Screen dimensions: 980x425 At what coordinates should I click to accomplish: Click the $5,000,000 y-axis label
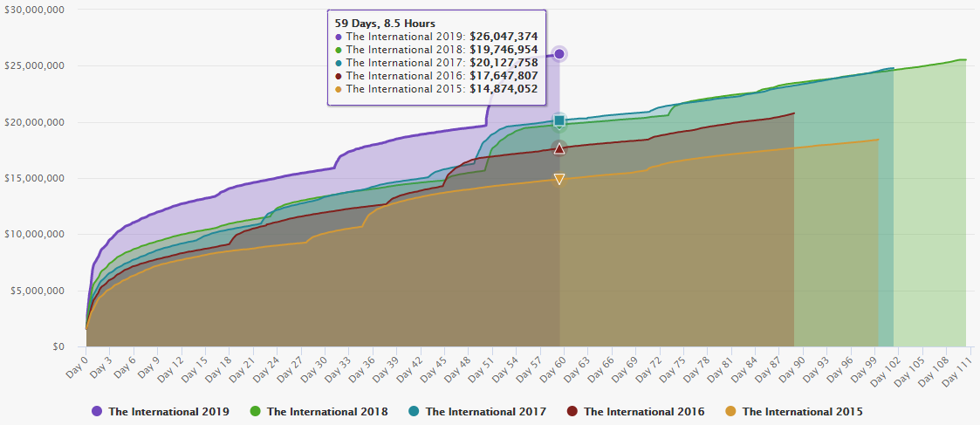click(37, 291)
